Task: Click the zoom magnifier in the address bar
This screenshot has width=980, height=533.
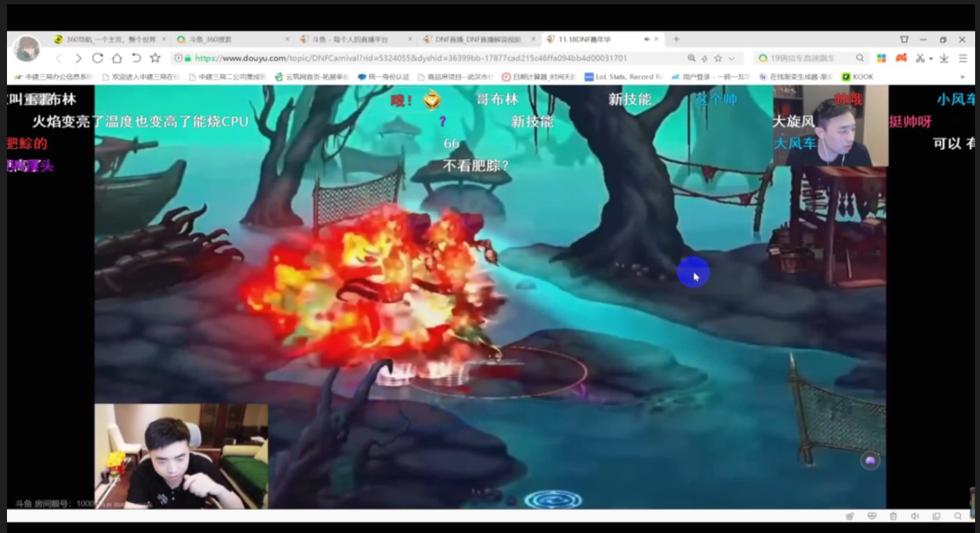Action: click(x=691, y=58)
